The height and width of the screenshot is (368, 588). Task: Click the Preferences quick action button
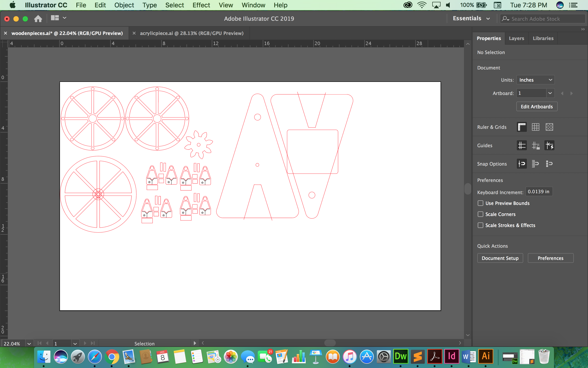[x=550, y=258]
